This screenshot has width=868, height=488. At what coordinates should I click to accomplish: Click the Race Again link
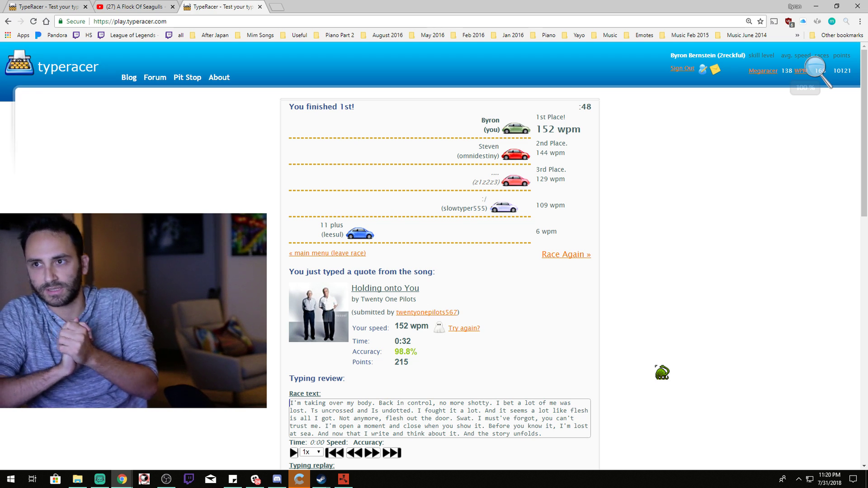566,254
